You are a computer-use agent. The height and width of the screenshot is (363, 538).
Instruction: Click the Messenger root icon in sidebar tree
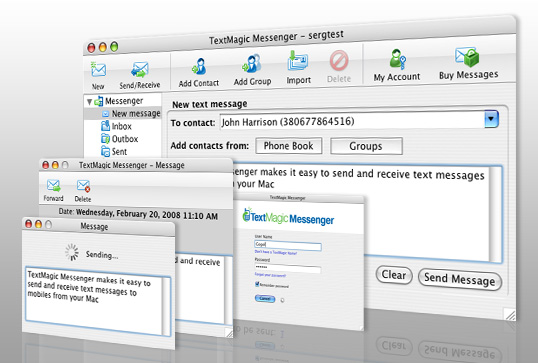(98, 101)
